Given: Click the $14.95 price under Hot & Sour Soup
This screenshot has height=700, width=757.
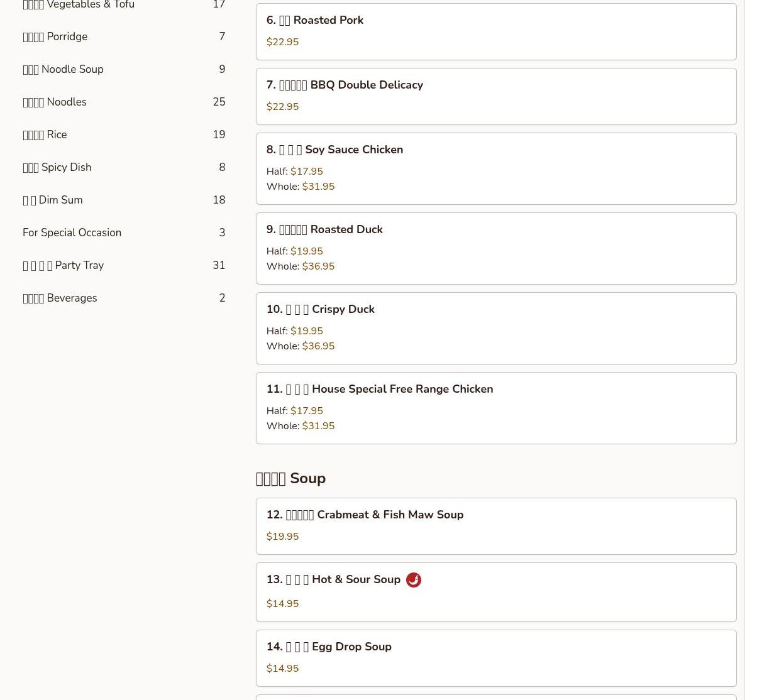Looking at the screenshot, I should 282,604.
